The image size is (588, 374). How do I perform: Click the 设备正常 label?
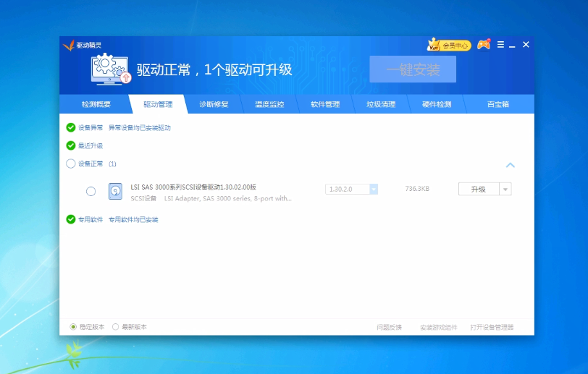tap(91, 163)
